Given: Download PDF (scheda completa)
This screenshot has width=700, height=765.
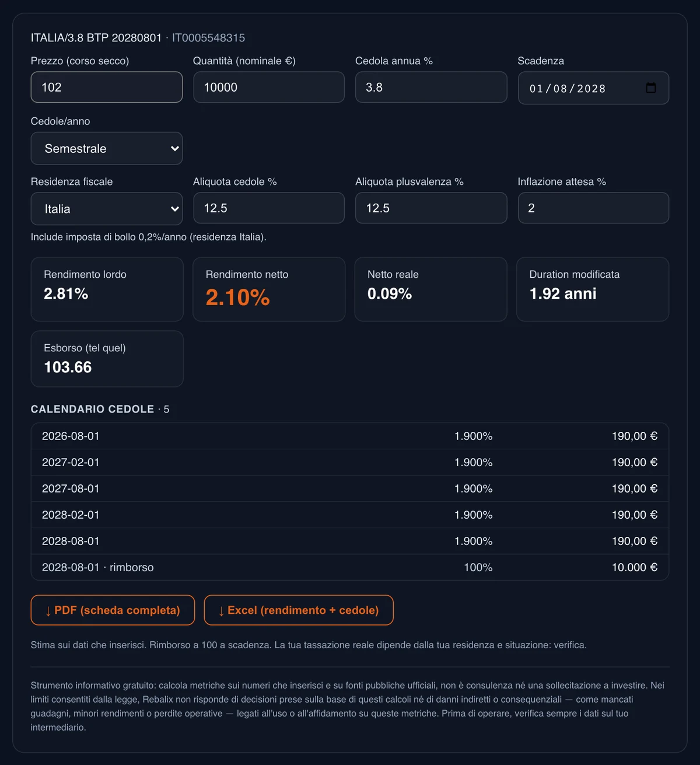Looking at the screenshot, I should click(113, 610).
